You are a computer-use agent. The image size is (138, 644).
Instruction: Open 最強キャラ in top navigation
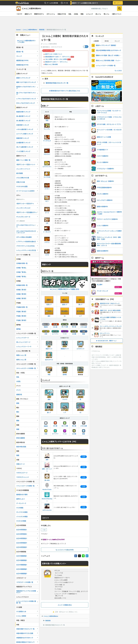(28, 14)
